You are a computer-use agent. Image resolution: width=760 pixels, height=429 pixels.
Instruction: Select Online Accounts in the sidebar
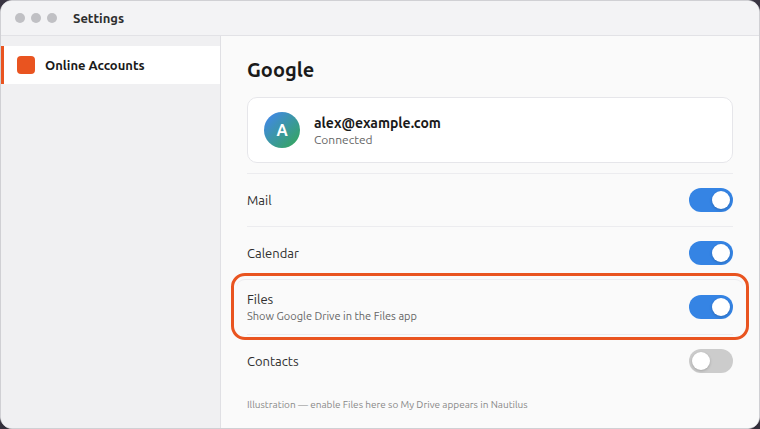point(111,65)
